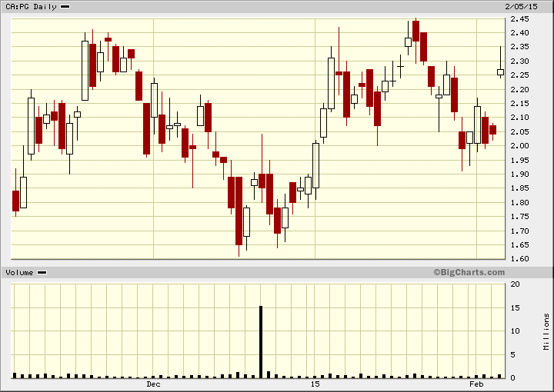The width and height of the screenshot is (554, 392).
Task: Click the Volume panel label
Action: [19, 273]
